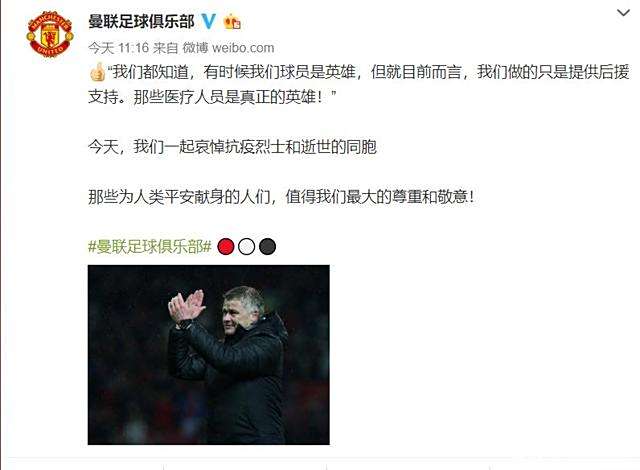640x470 pixels.
Task: Click the orange crown membership icon
Action: pos(232,22)
